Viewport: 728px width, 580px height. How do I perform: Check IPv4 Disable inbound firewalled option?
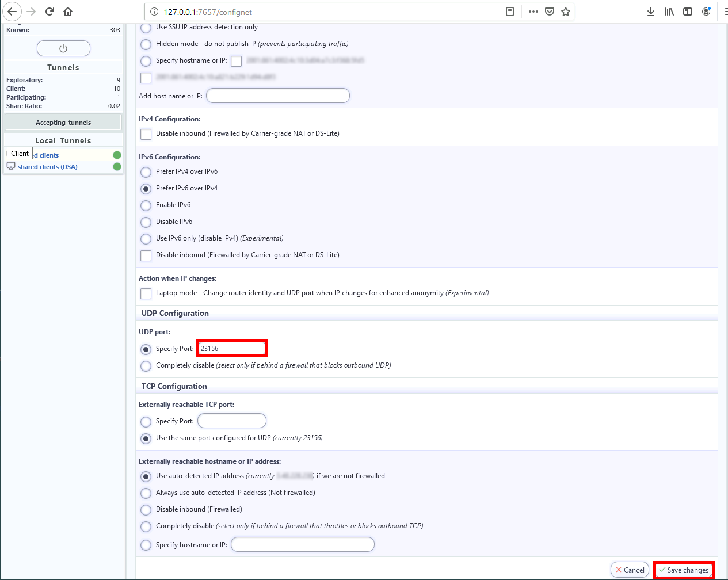coord(146,134)
